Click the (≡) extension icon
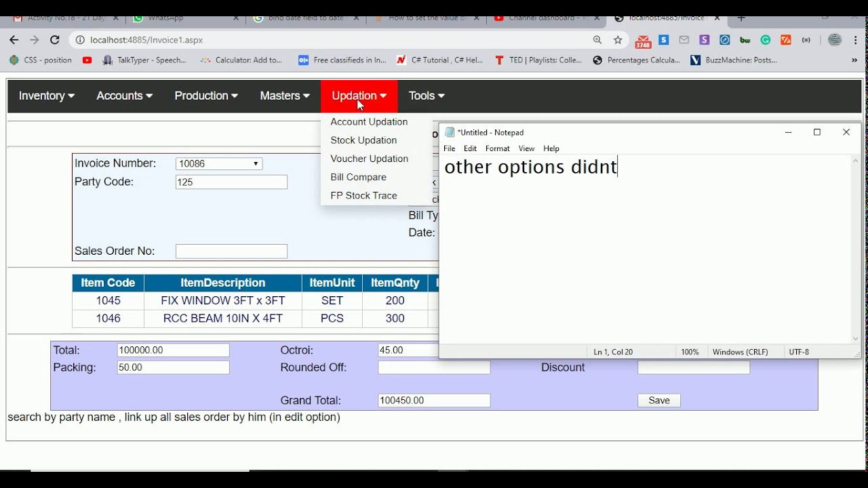Viewport: 868px width, 488px height. click(x=806, y=40)
